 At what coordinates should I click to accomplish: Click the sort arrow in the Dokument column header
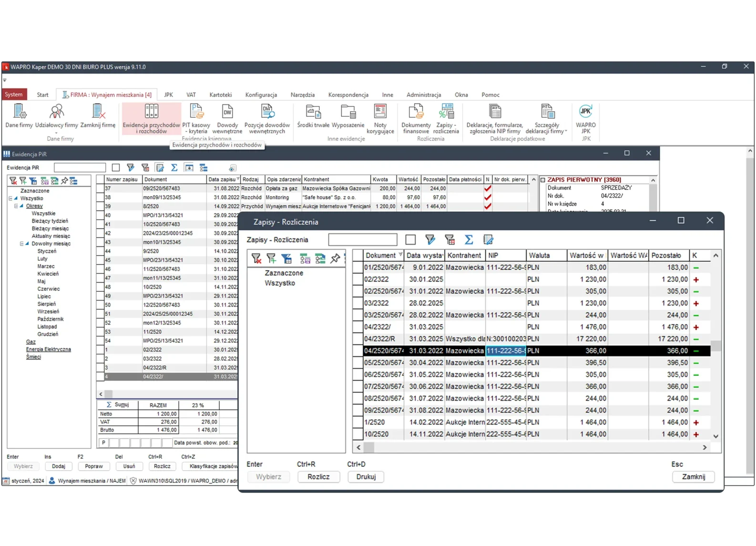(400, 255)
